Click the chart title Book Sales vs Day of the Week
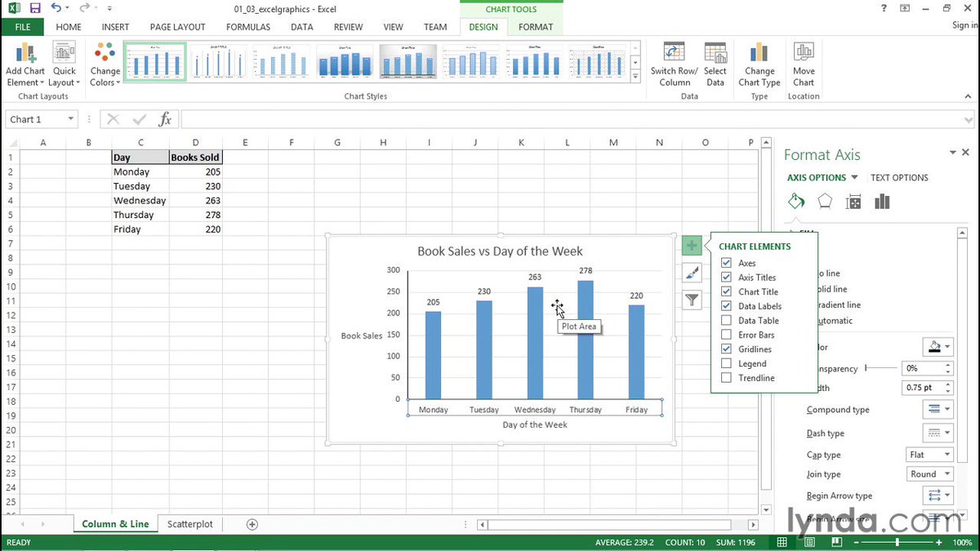980x551 pixels. coord(500,251)
